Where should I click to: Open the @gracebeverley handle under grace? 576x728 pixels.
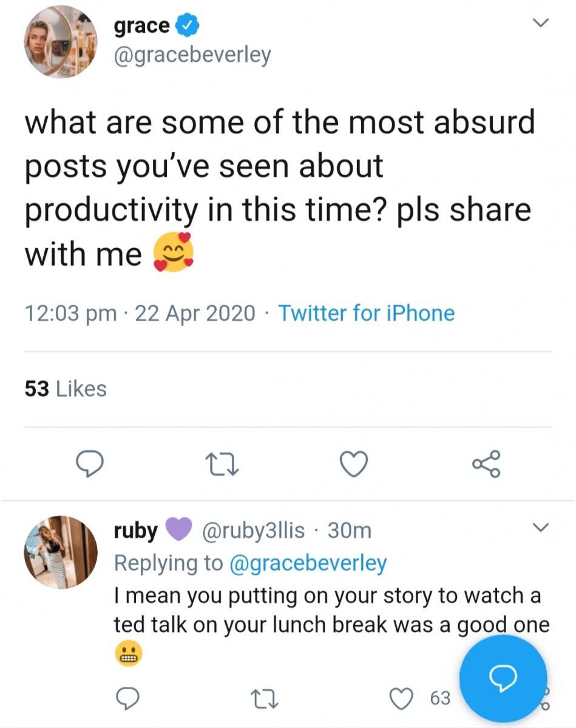192,55
